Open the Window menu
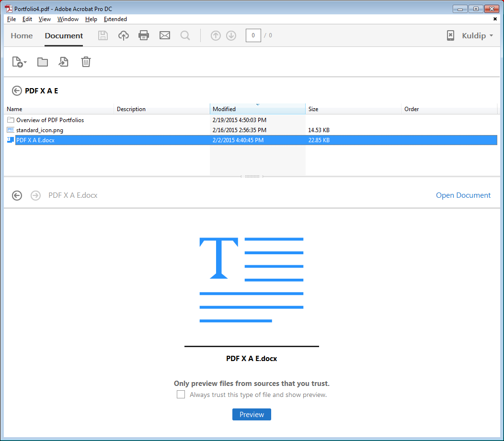The width and height of the screenshot is (504, 441). point(68,19)
